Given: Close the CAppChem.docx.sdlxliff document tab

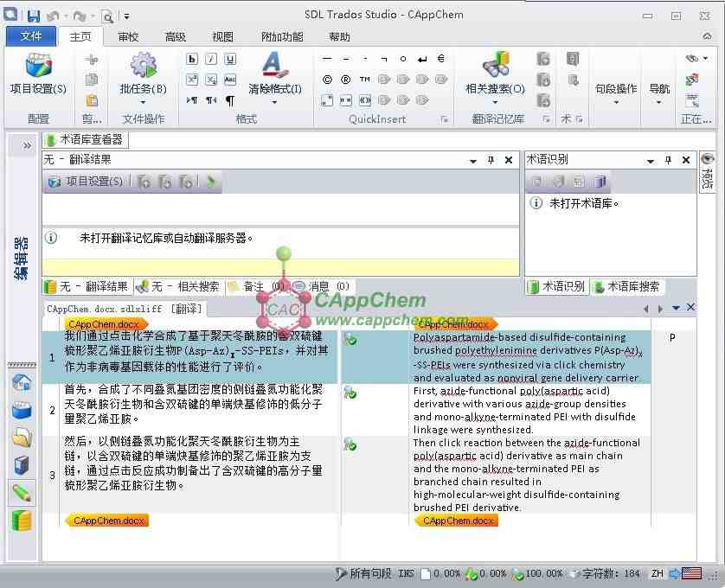Looking at the screenshot, I should click(x=690, y=308).
